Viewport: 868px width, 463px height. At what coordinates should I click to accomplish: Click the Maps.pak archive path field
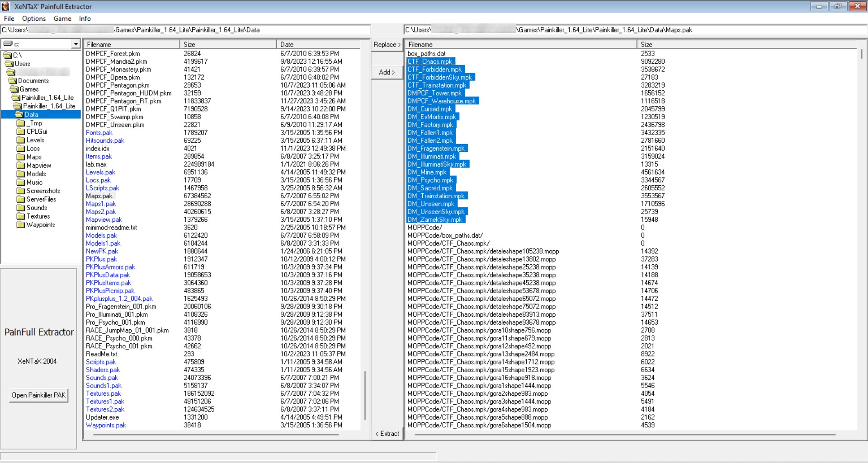[x=635, y=30]
